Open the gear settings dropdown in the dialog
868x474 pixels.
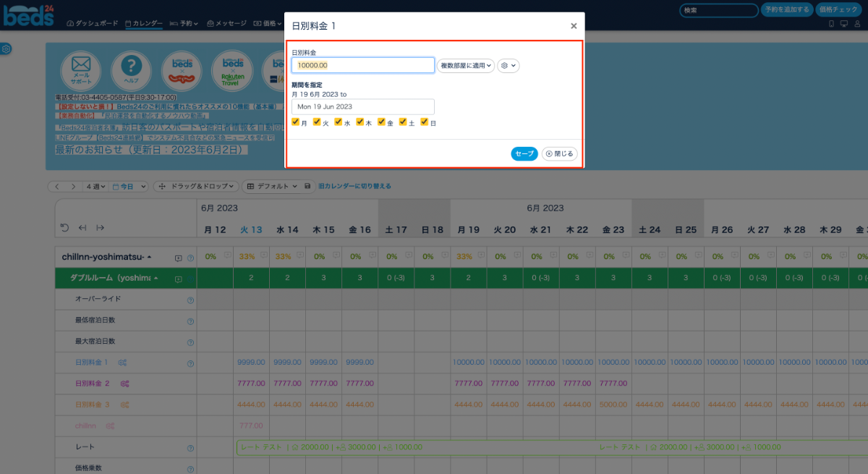point(508,66)
